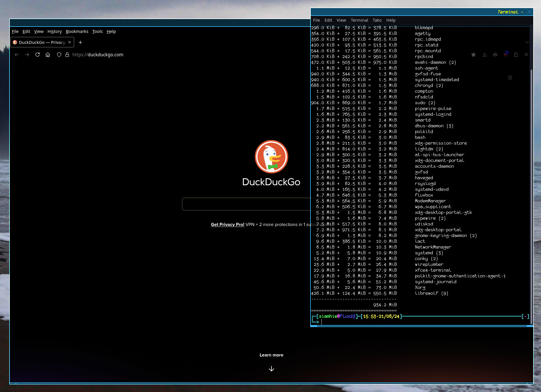
Task: Open the browser Tools menu
Action: (98, 31)
